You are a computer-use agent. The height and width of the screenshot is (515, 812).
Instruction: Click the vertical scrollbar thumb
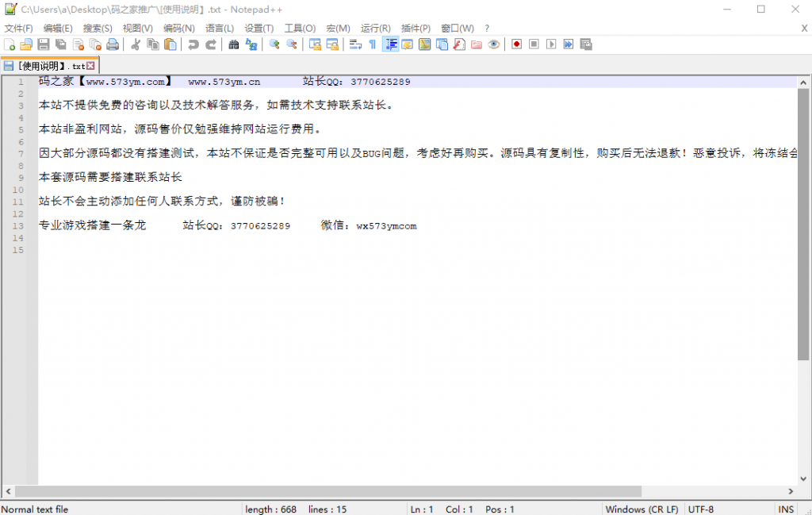[x=803, y=225]
